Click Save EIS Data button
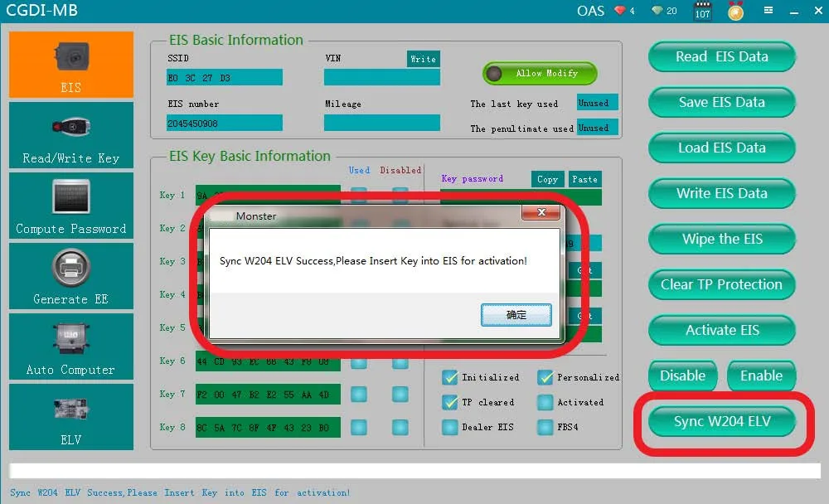829x504 pixels. pyautogui.click(x=722, y=102)
